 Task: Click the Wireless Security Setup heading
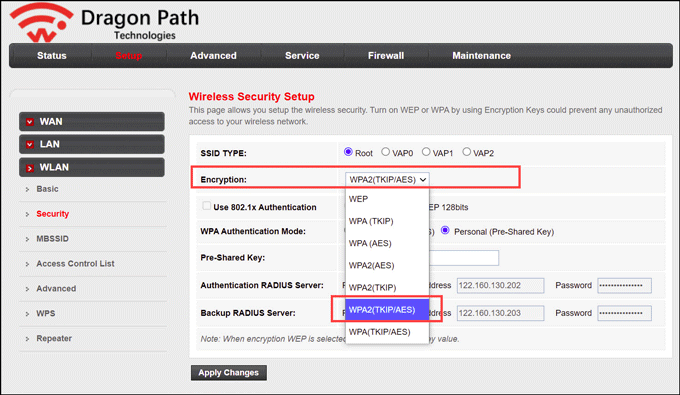(252, 96)
